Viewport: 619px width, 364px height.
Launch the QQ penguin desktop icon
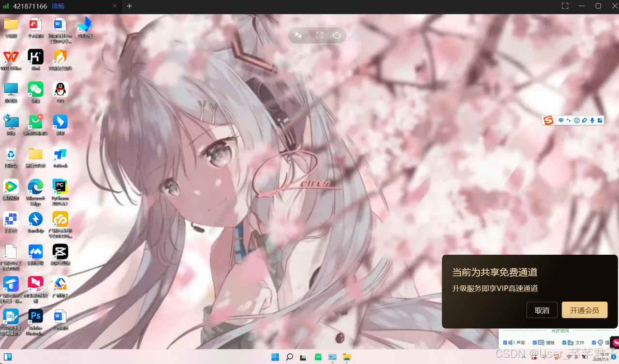60,92
